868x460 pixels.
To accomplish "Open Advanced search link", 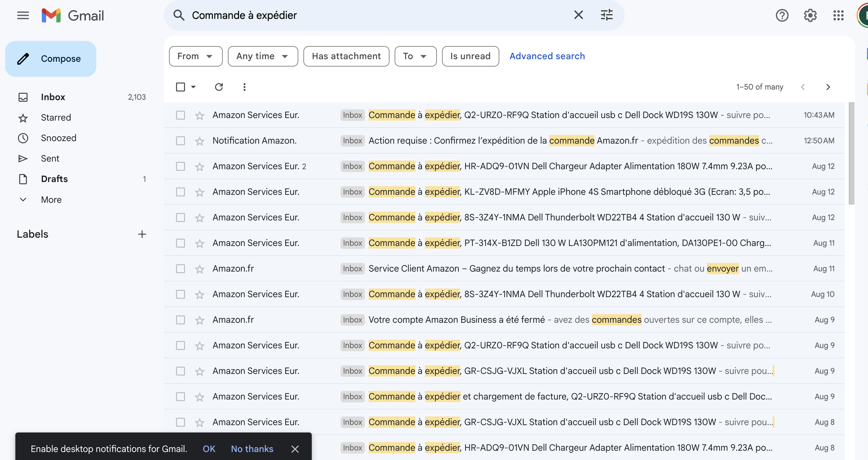I will (x=547, y=56).
